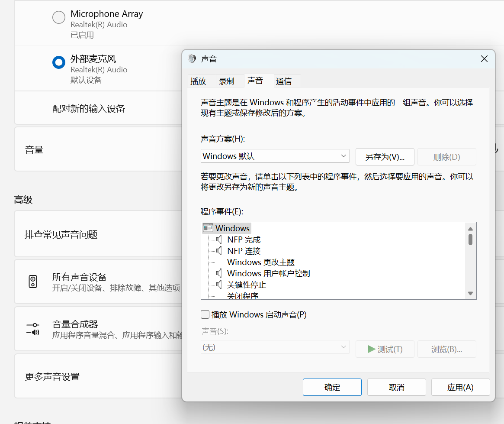Select NFP 完成 event
This screenshot has width=504, height=424.
[244, 240]
